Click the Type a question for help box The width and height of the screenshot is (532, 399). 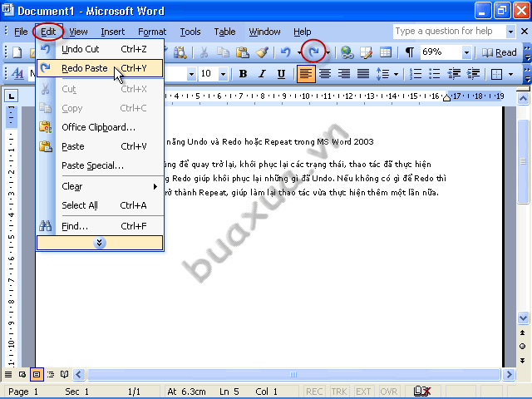(x=449, y=32)
